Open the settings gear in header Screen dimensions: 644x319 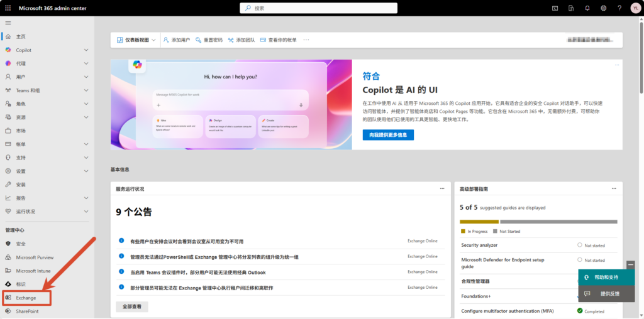point(604,8)
